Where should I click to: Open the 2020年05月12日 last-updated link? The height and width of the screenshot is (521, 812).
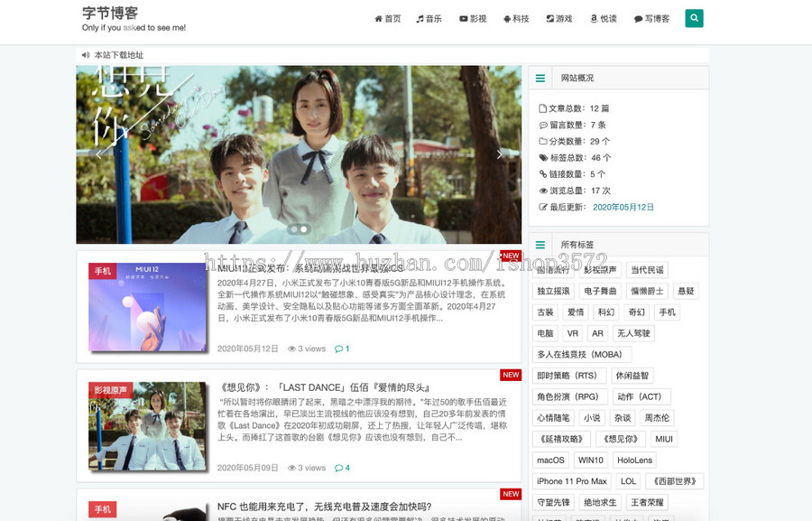tap(623, 207)
